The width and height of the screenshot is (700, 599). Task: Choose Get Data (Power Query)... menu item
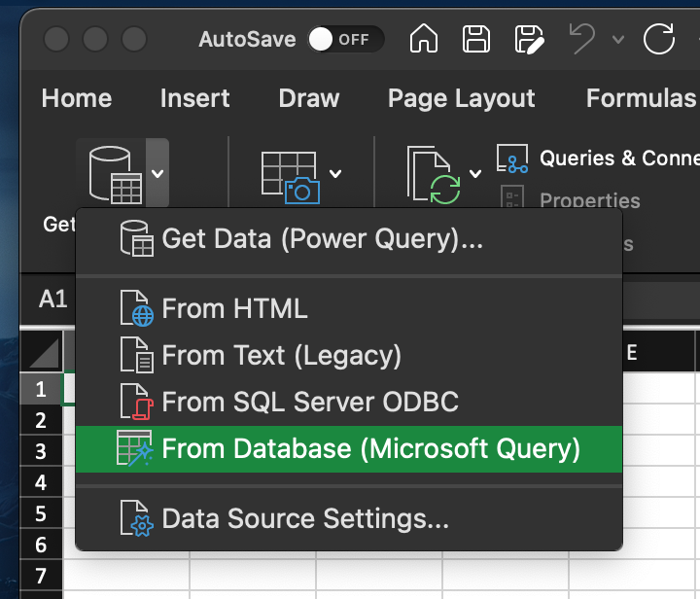[349, 239]
